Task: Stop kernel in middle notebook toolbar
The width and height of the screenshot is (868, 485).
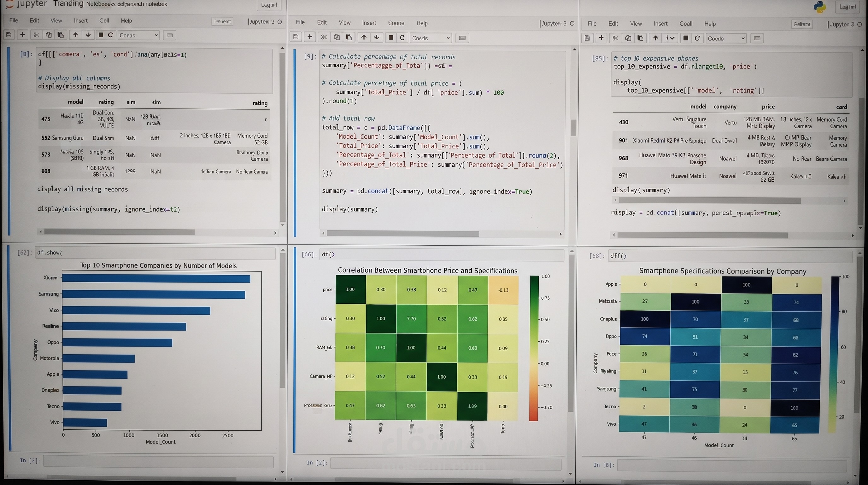Action: point(390,38)
